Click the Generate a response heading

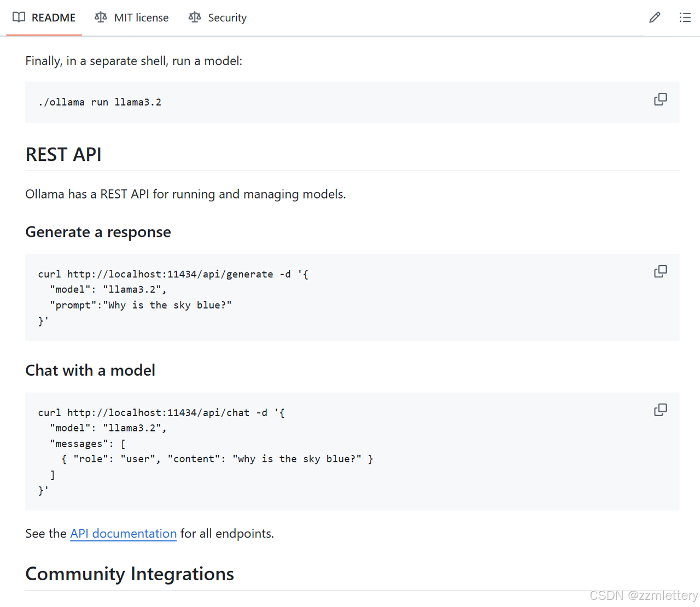[98, 232]
